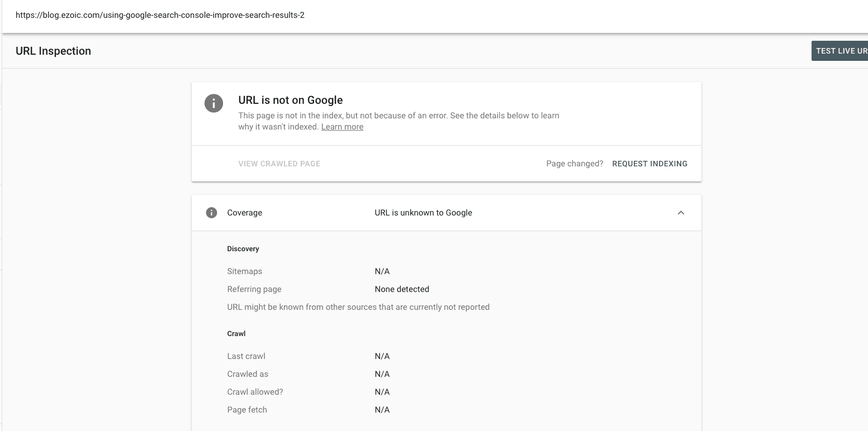Click the Page changed? text
Screen dimensions: 868x431
pyautogui.click(x=575, y=164)
